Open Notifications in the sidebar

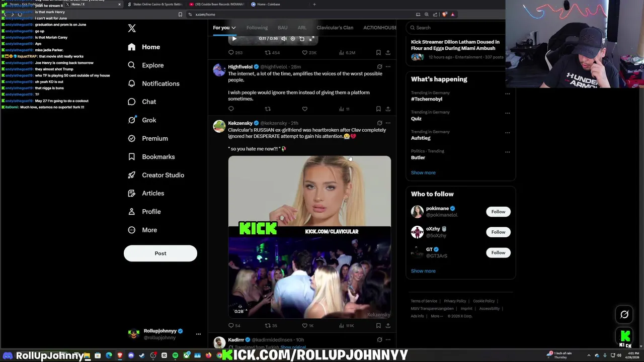click(154, 83)
